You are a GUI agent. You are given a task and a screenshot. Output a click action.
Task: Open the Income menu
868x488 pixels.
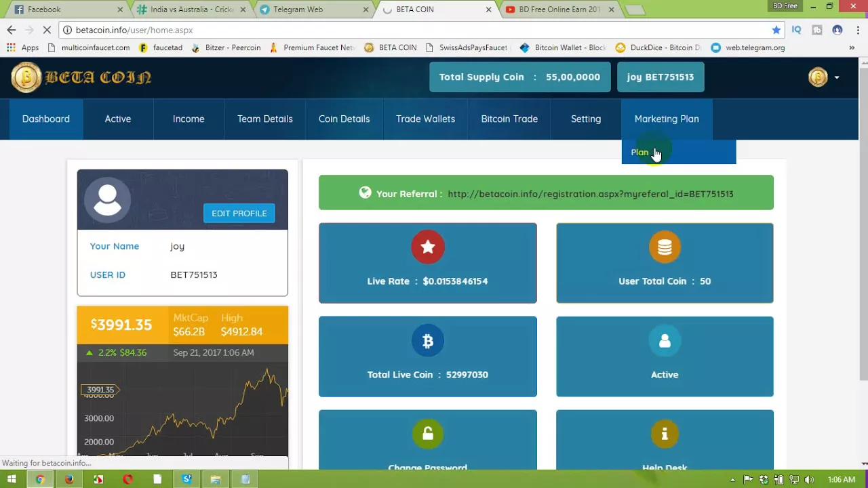point(189,119)
